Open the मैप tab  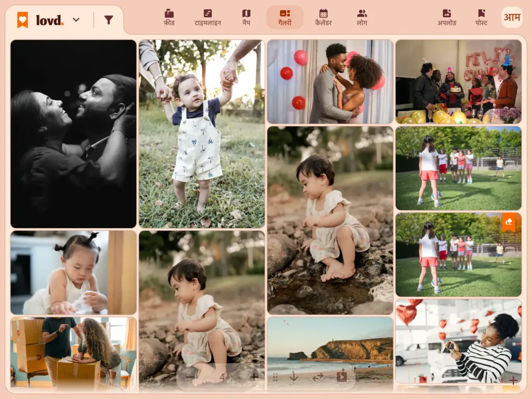pos(246,18)
